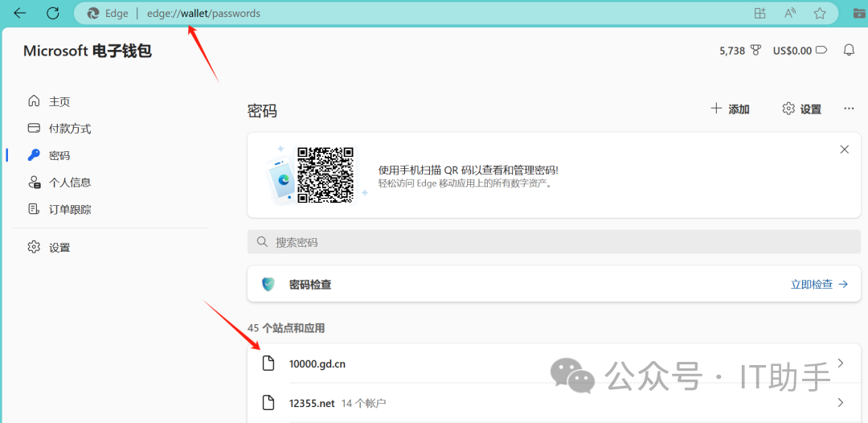Focus the 搜索密码 search field

coord(554,242)
